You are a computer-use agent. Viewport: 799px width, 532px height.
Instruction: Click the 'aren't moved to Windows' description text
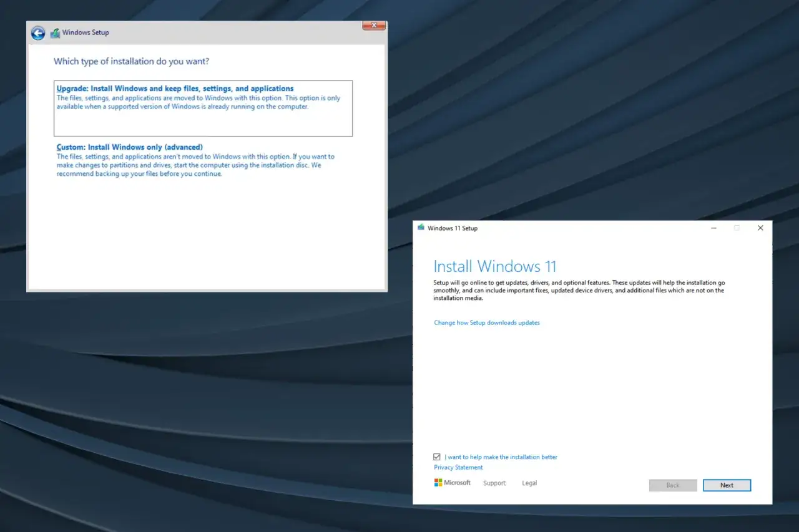coord(195,165)
